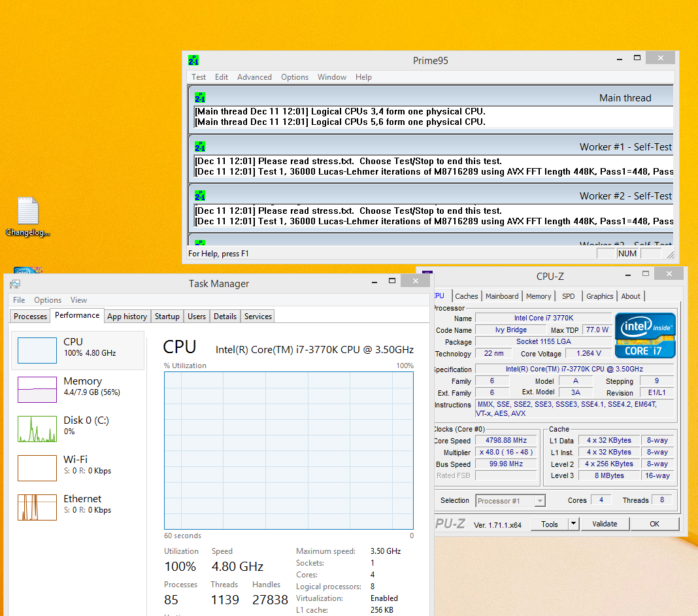Open the Graphics tab in CPU-Z

click(599, 296)
